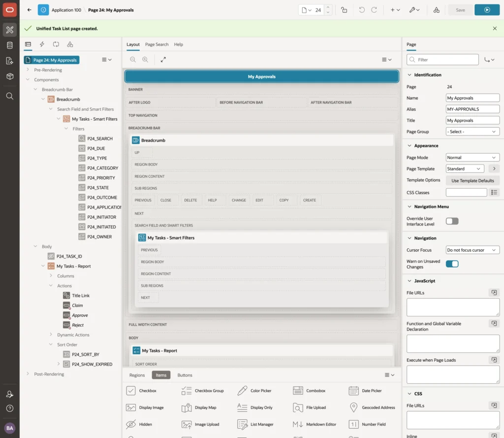Switch gallery to Buttons tab

coord(185,375)
